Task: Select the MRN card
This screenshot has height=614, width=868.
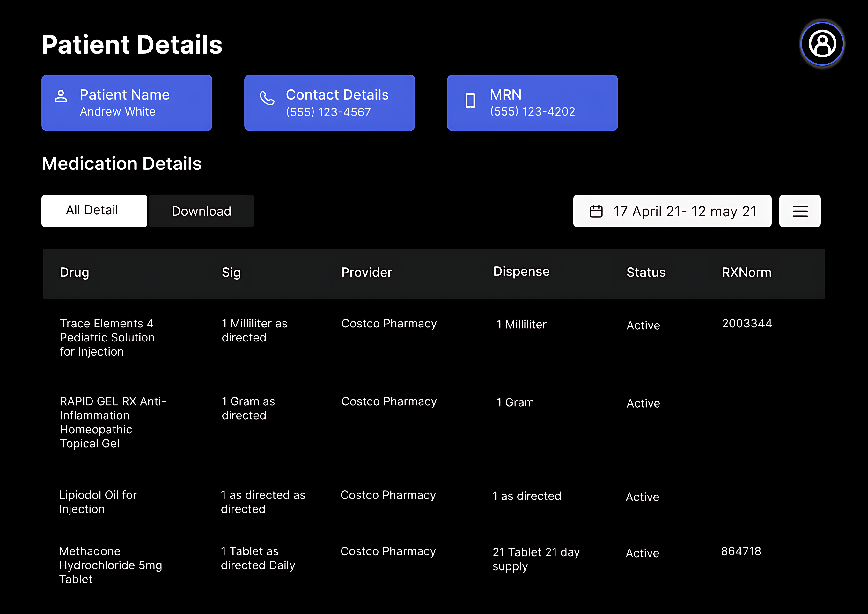Action: click(532, 102)
